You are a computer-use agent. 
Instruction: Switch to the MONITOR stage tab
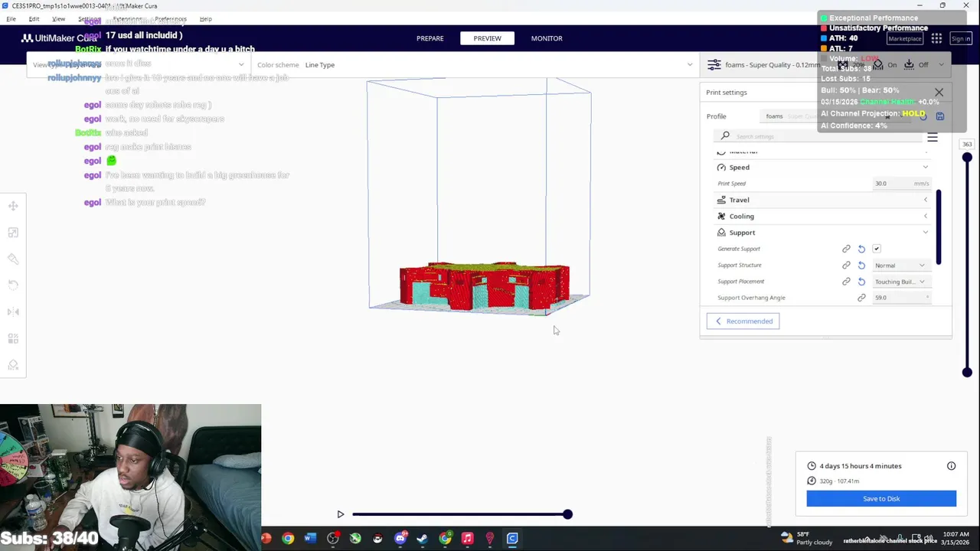(x=547, y=38)
